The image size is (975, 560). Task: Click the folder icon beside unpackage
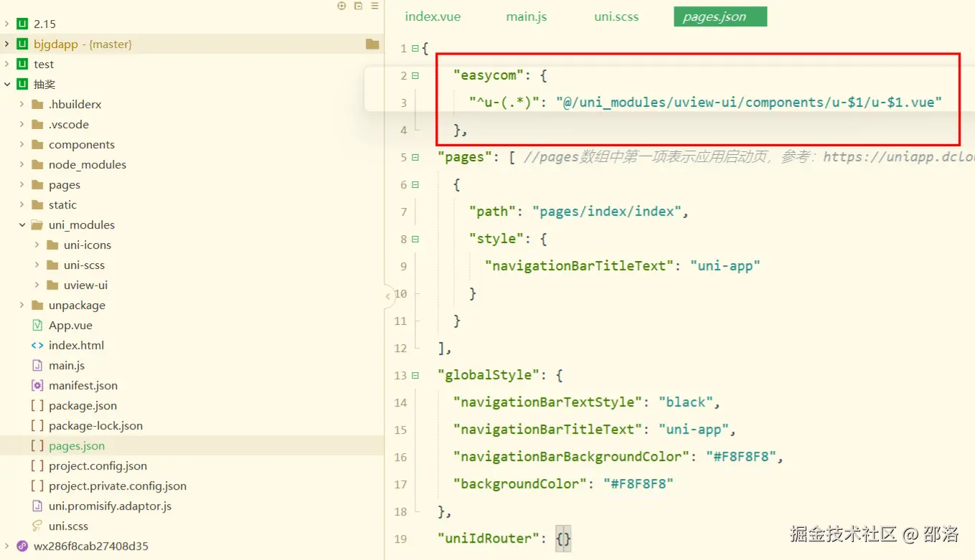coord(37,305)
